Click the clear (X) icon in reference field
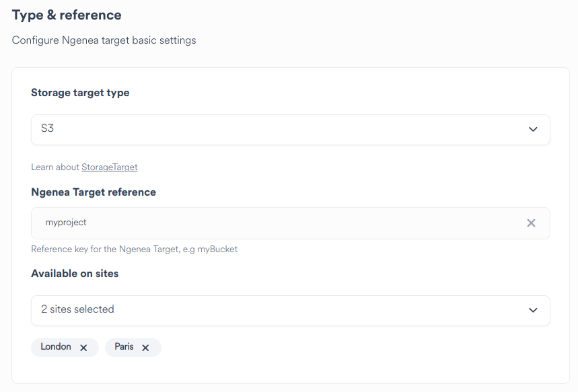 tap(531, 223)
